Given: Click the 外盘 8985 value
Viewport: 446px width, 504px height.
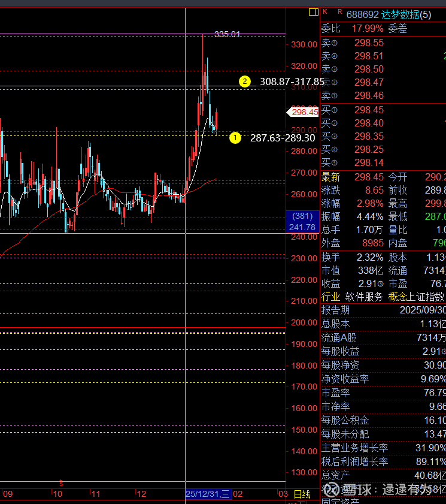Looking at the screenshot, I should pos(373,243).
